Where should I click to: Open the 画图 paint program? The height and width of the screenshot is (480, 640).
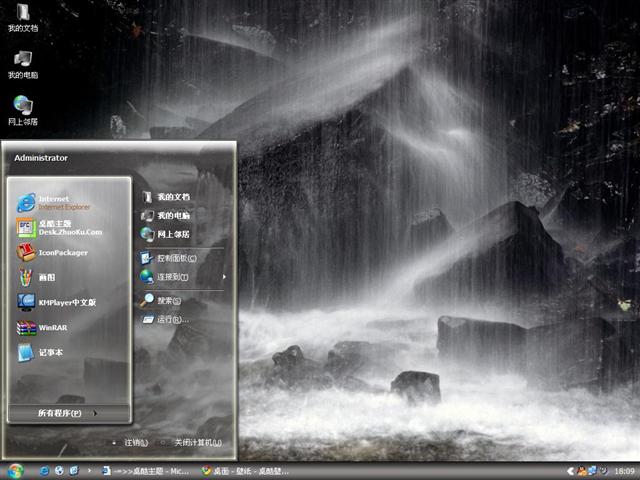(x=46, y=277)
